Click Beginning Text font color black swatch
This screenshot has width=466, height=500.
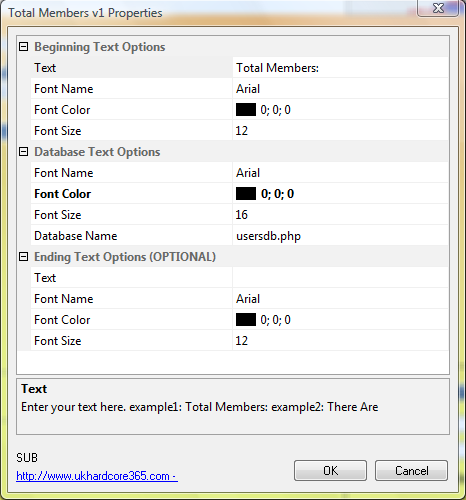point(246,110)
